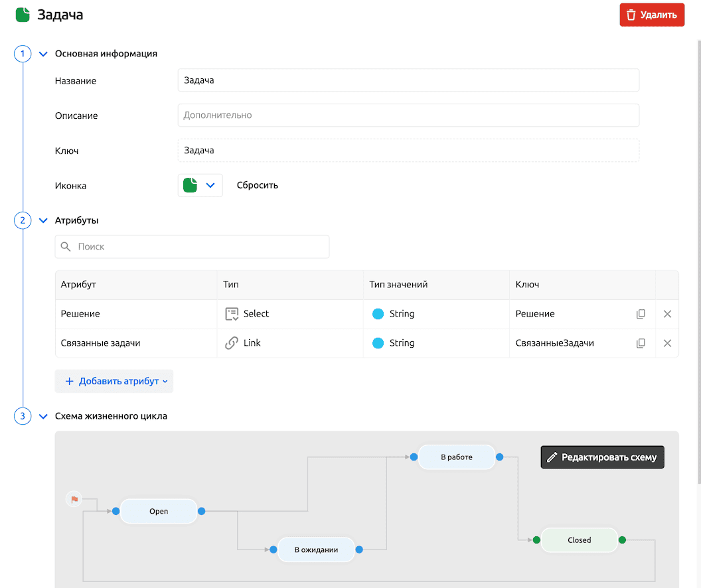Remove the Решение attribute row

tap(667, 314)
